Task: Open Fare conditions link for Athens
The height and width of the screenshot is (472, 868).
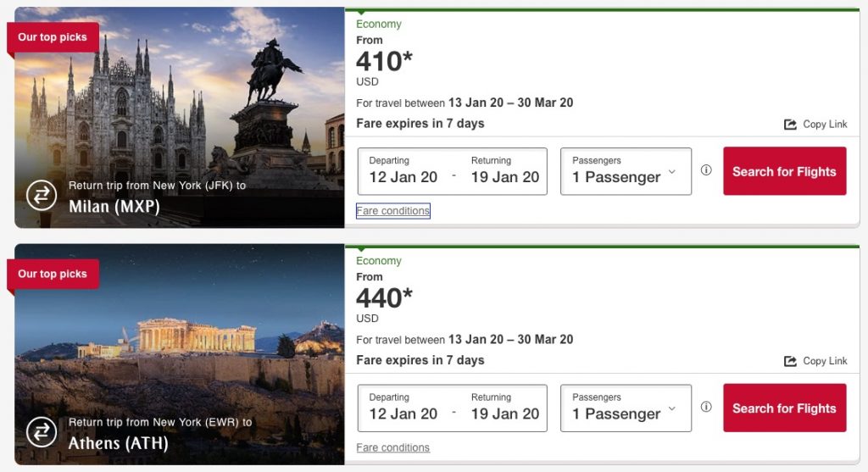Action: tap(393, 447)
